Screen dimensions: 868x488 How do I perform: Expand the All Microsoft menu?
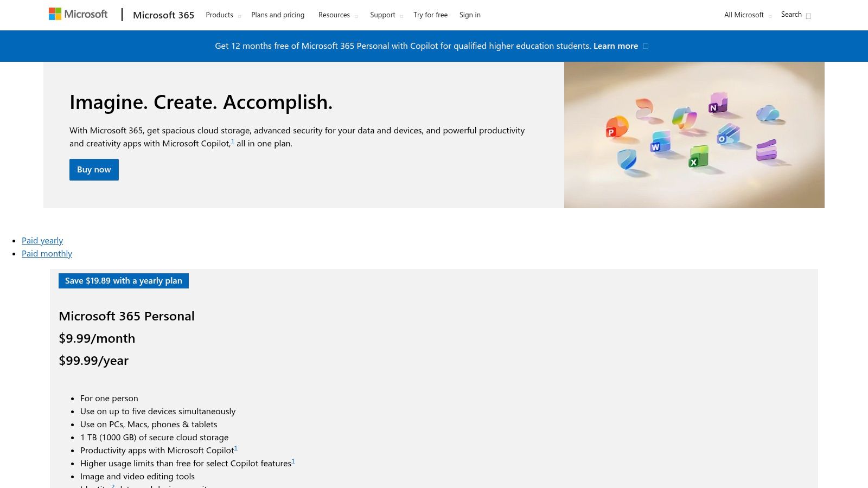point(747,15)
